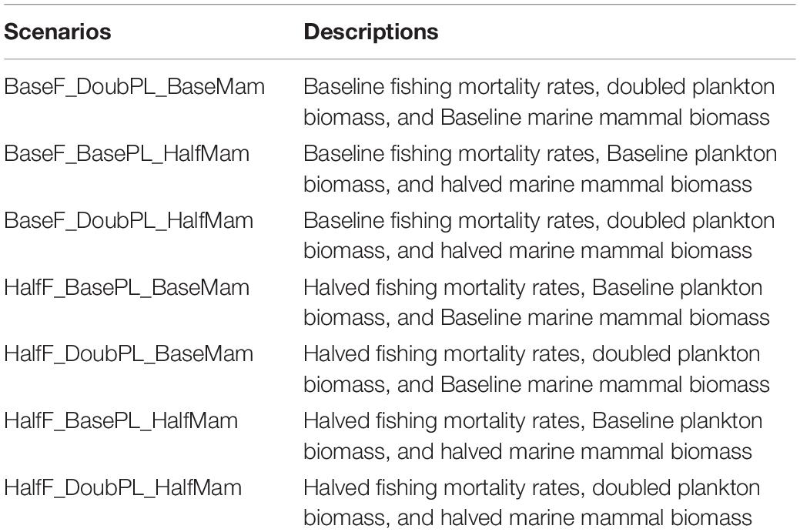Click the Descriptions column header
The height and width of the screenshot is (532, 800).
(x=371, y=32)
